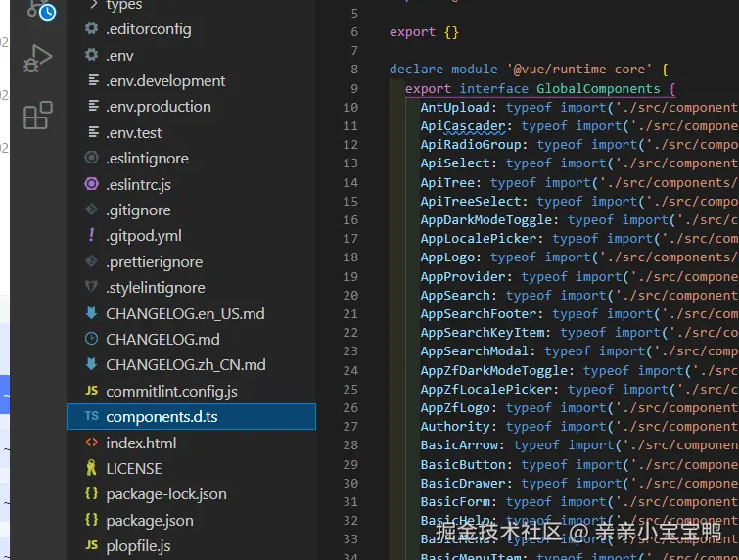This screenshot has width=739, height=560.
Task: Click the .env.production file icon
Action: click(x=93, y=106)
